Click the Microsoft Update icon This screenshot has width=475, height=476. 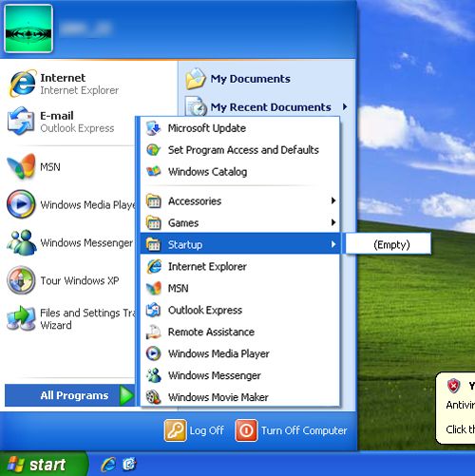tap(154, 128)
